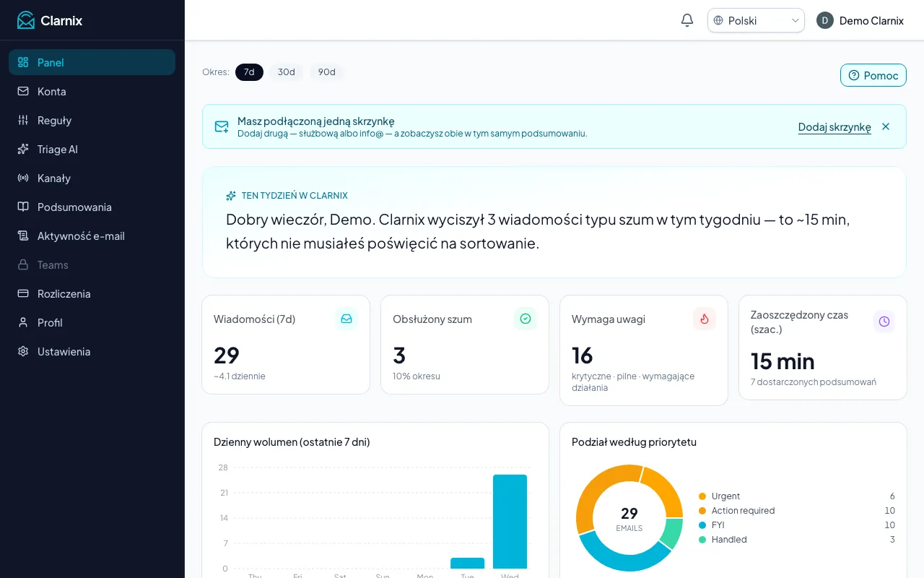Screen dimensions: 924x578
Task: Open the Demo Clarnix user menu
Action: click(x=860, y=20)
